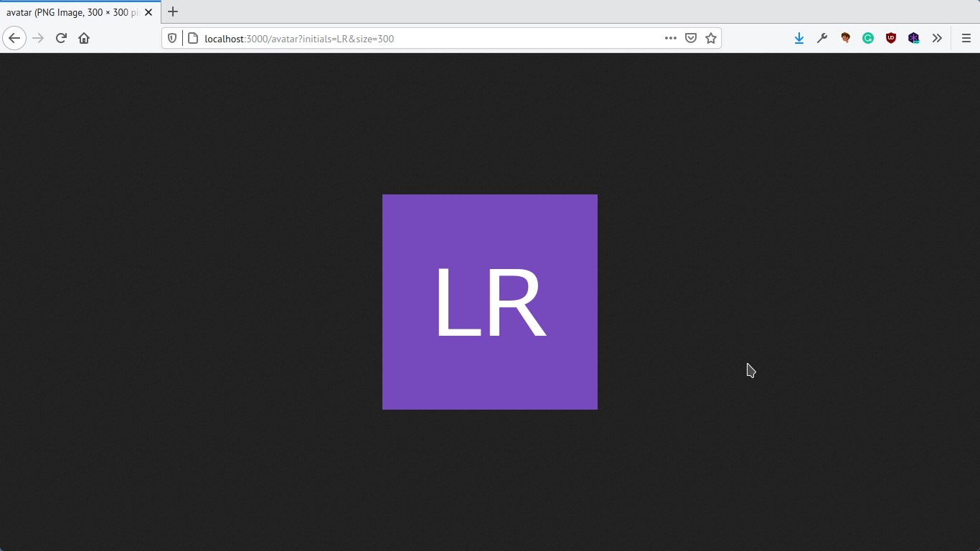Reload the avatar image page
Screen dimensions: 980x551
60,37
